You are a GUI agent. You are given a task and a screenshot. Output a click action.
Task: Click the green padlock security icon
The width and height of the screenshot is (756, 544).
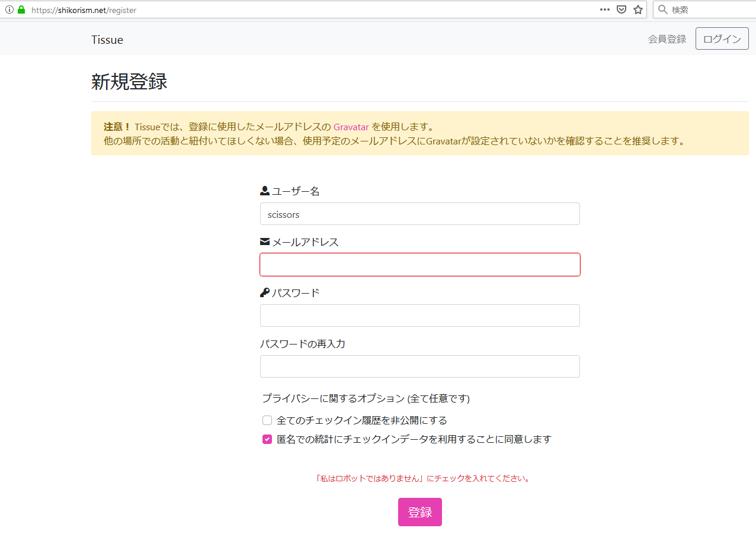point(21,10)
